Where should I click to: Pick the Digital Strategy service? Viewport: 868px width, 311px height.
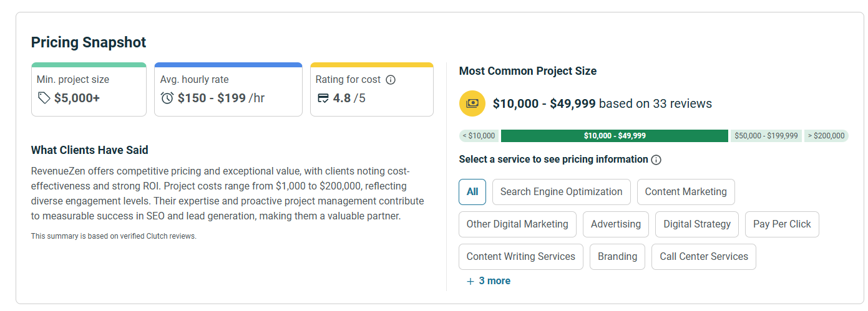[697, 224]
